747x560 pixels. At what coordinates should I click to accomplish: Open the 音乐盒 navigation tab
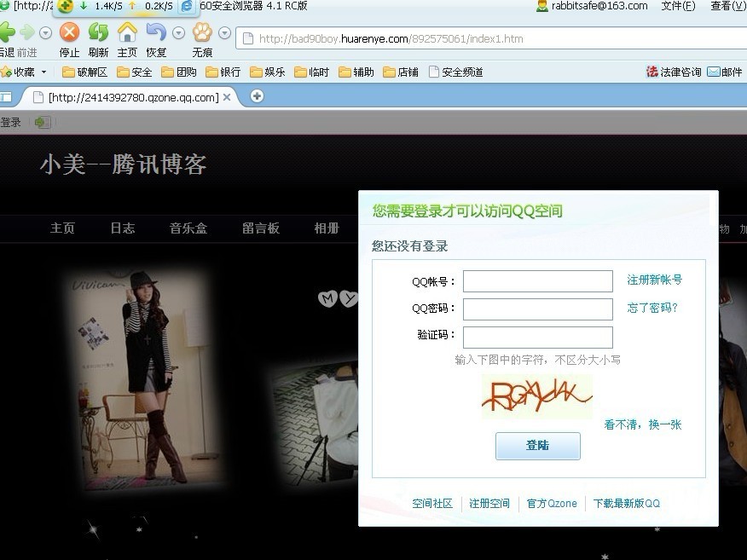[188, 228]
